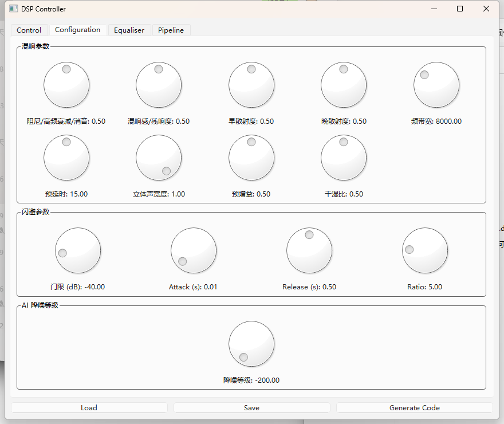Click the Generate Code button
The image size is (504, 424).
415,407
